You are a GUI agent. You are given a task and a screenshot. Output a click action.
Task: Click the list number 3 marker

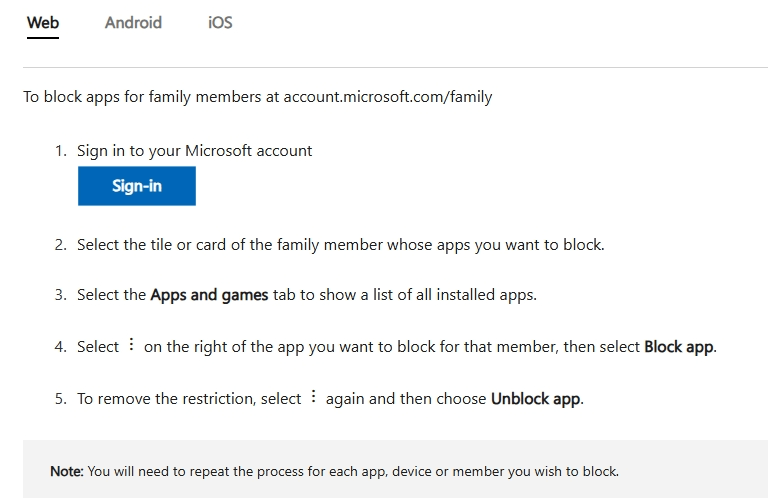[60, 295]
